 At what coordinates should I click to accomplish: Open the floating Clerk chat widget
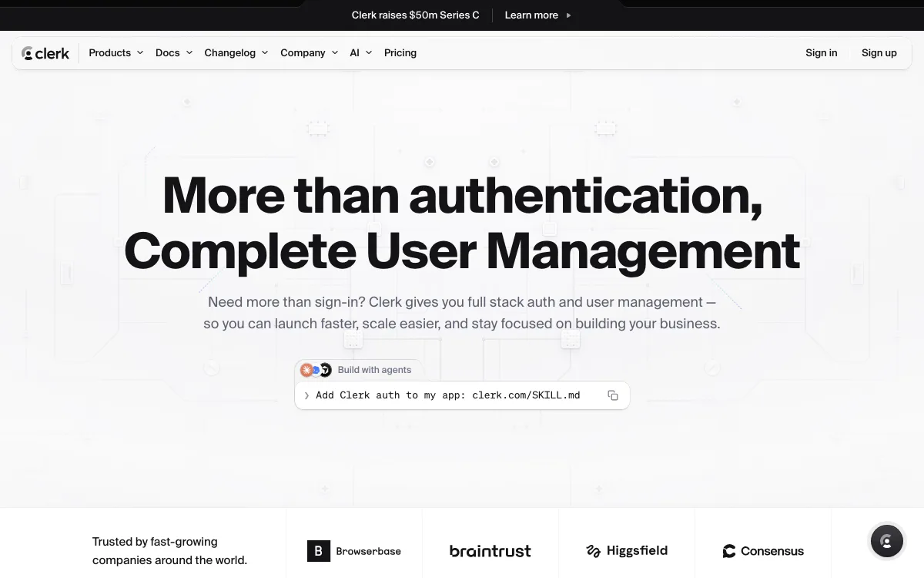[x=886, y=542]
